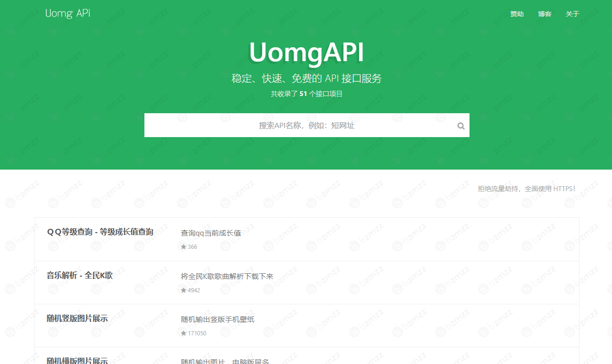The width and height of the screenshot is (612, 364).
Task: Click subtitle 稳定、快速、免费的 API 接口服务
Action: [x=306, y=78]
